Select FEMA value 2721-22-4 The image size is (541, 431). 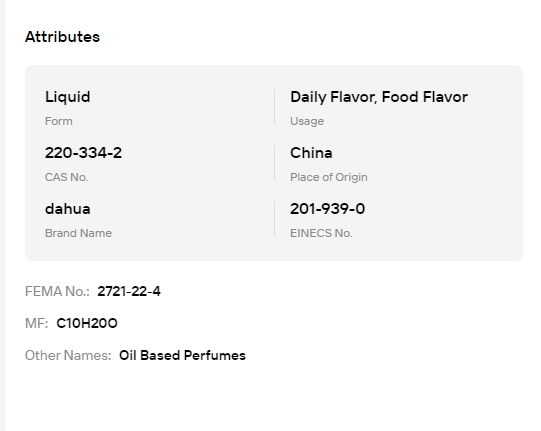pos(129,291)
